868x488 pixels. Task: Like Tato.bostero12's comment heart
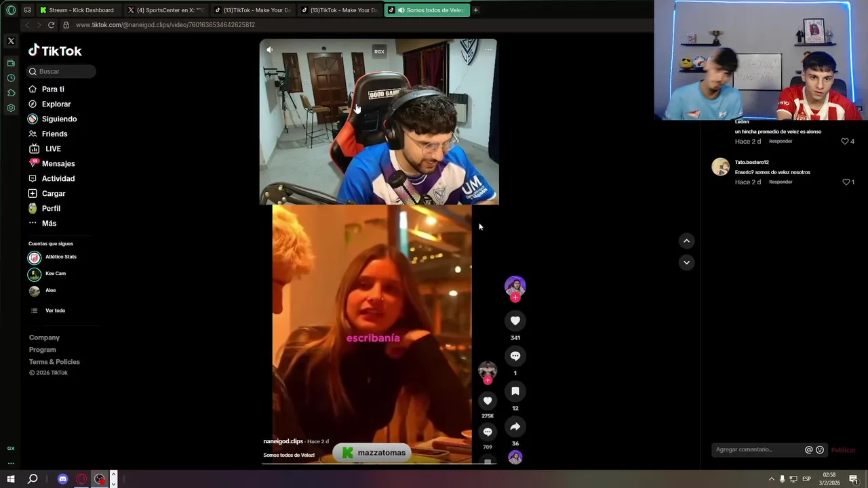[x=846, y=182]
